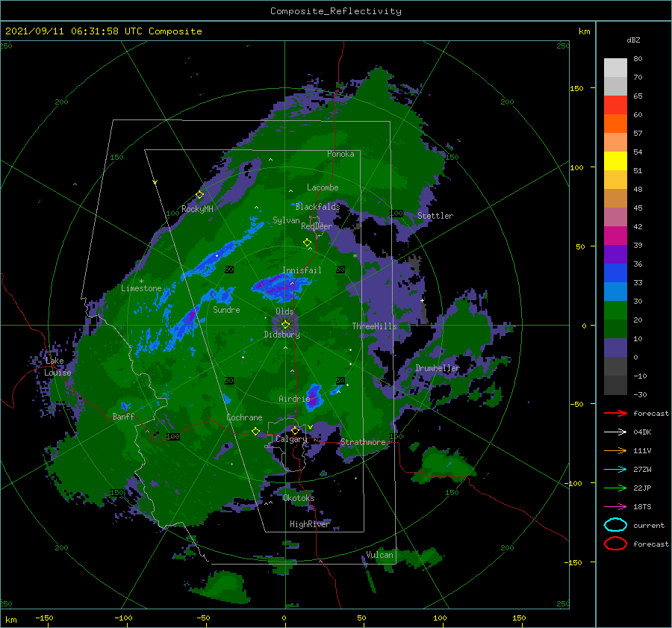Click the RockyMH label on map
Screen dimensions: 672x628
pyautogui.click(x=198, y=209)
